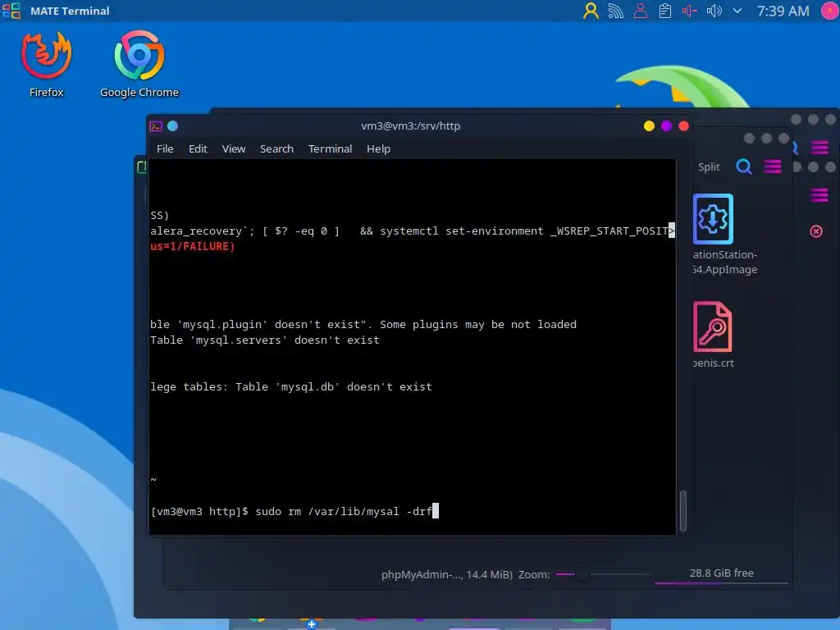Click the pink person icon in system tray
Viewport: 840px width, 630px height.
point(640,11)
